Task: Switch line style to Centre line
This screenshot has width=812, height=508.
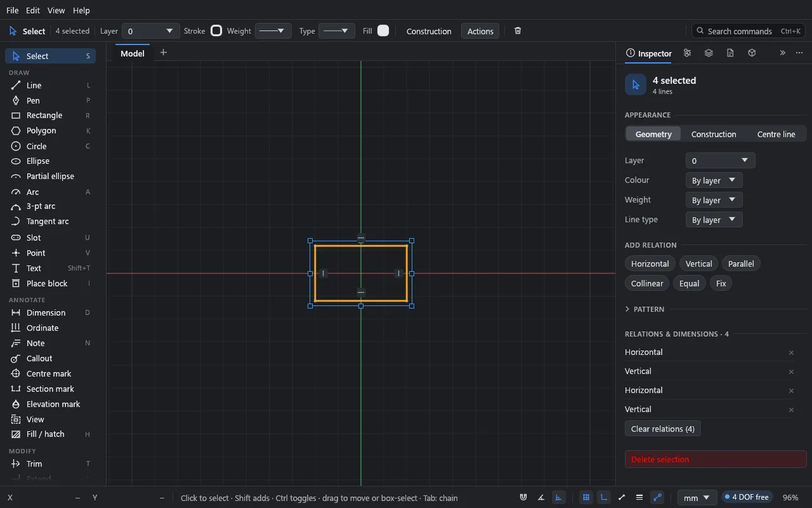Action: click(776, 134)
